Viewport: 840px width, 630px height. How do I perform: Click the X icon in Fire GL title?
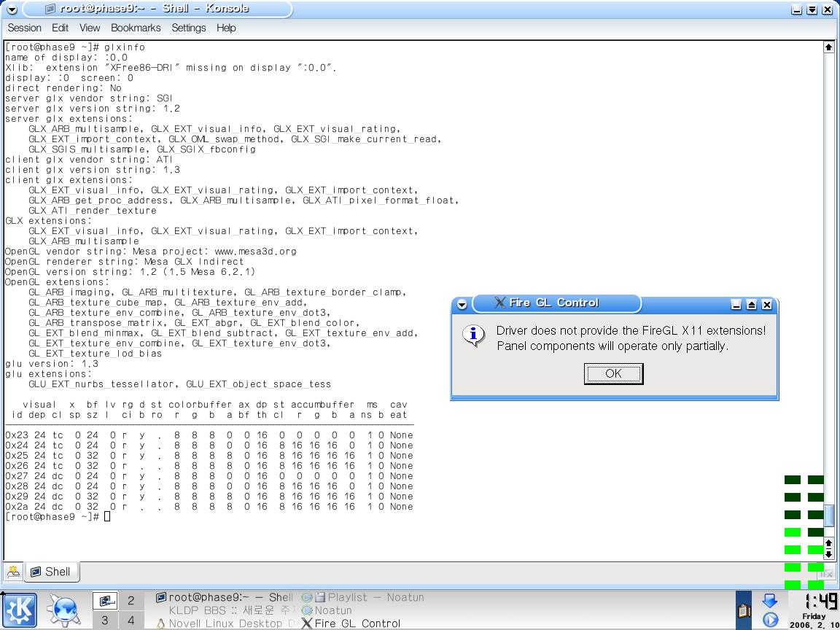pyautogui.click(x=499, y=303)
